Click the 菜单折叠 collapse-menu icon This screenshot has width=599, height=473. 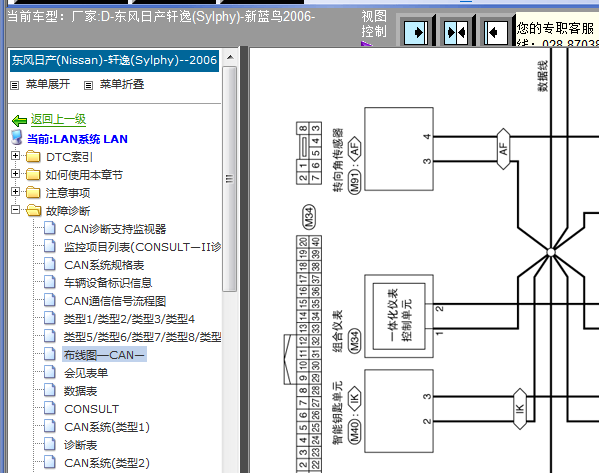click(88, 85)
